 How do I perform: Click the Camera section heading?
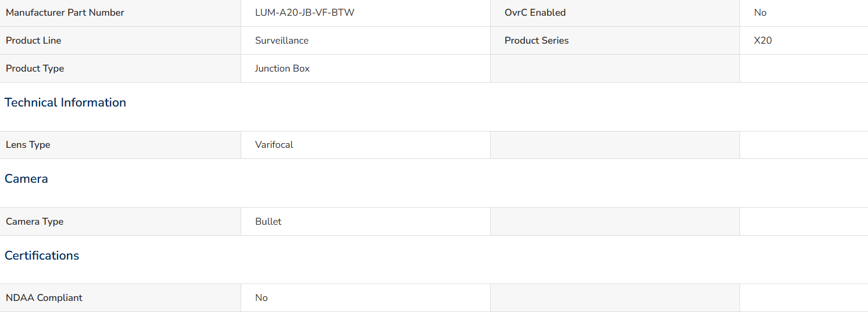26,179
